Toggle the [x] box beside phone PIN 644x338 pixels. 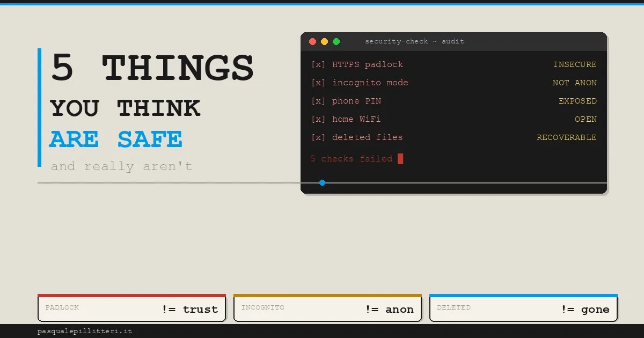(x=318, y=101)
